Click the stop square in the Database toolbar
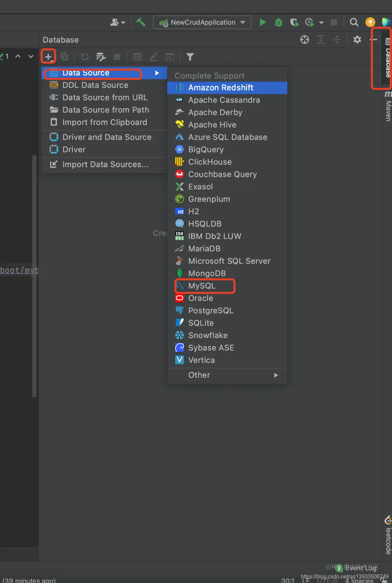The width and height of the screenshot is (392, 583). tap(117, 57)
